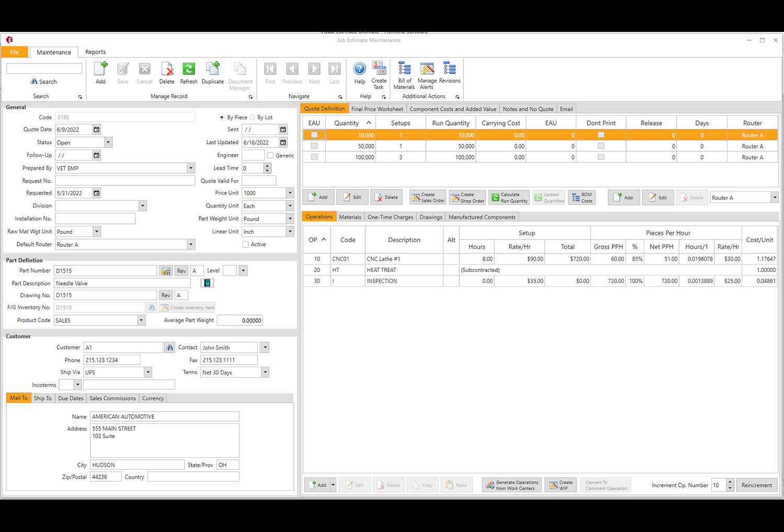Open the Final Price Worksheet tab

click(377, 108)
